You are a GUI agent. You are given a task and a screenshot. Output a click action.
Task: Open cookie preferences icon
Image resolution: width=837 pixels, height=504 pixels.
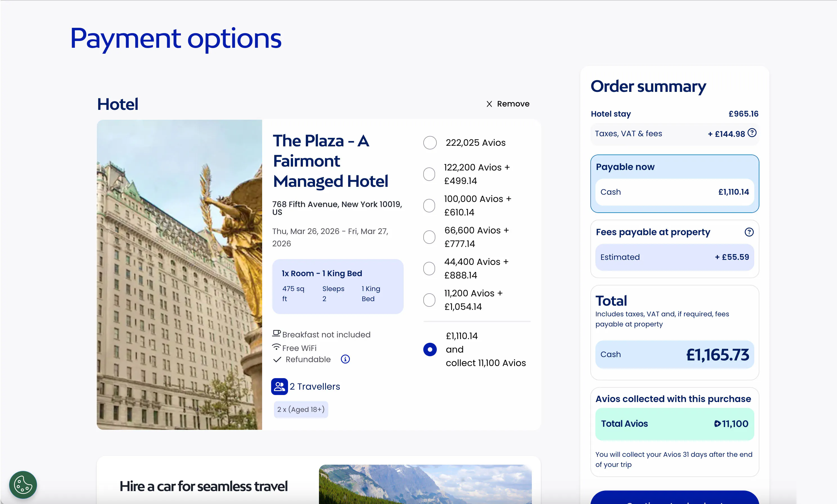23,484
